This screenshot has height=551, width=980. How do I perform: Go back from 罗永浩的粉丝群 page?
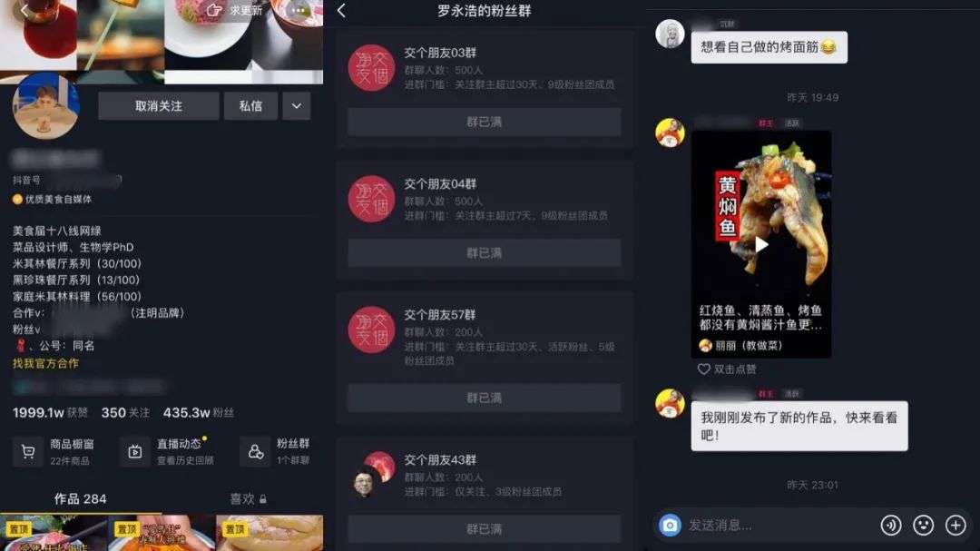[341, 11]
